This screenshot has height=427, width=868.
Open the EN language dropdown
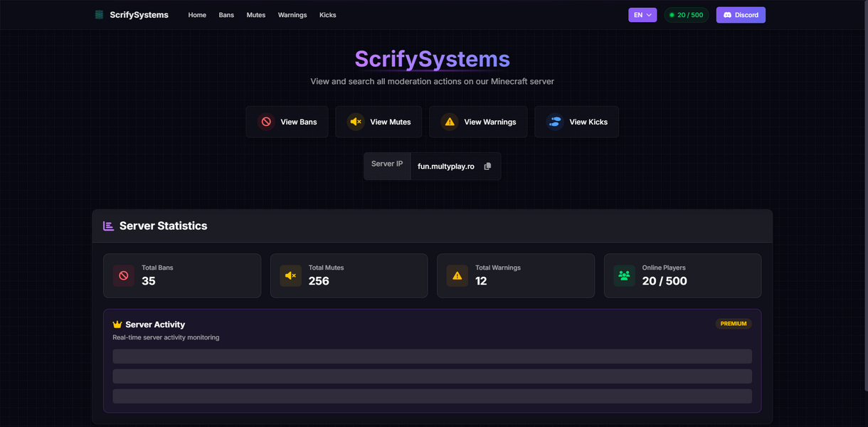coord(642,15)
